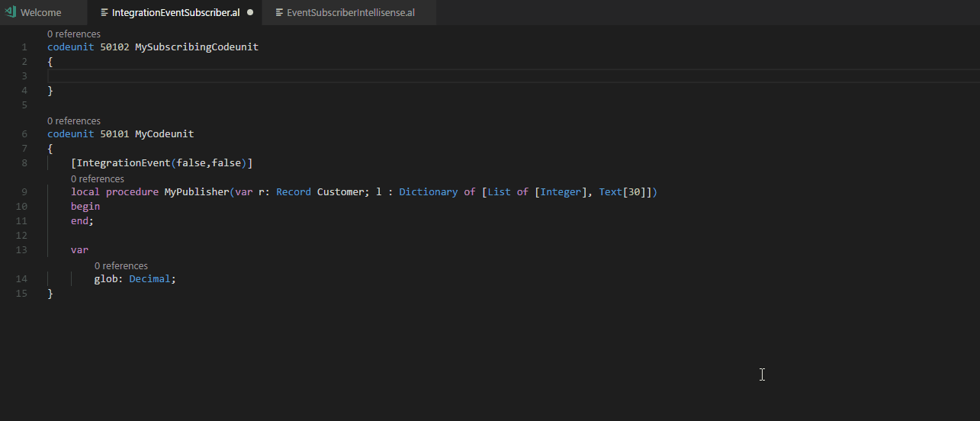Click the Decimal type on line 14
The height and width of the screenshot is (421, 980).
[x=149, y=279]
